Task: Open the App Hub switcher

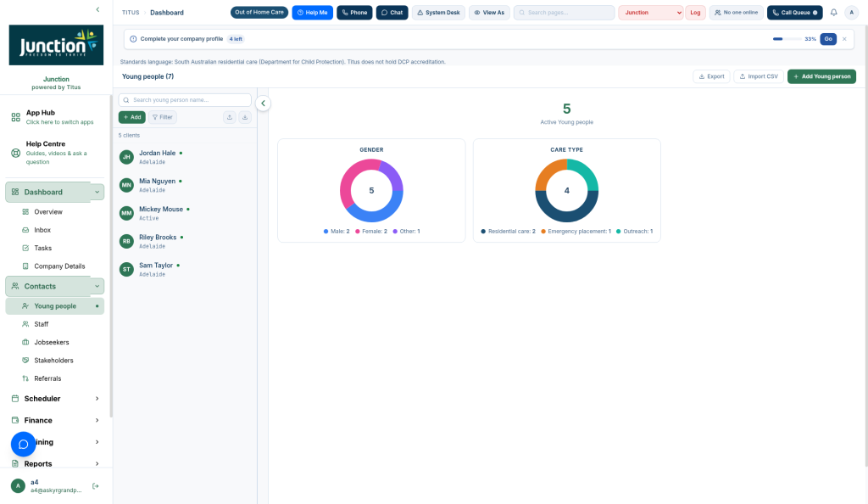Action: coord(55,117)
